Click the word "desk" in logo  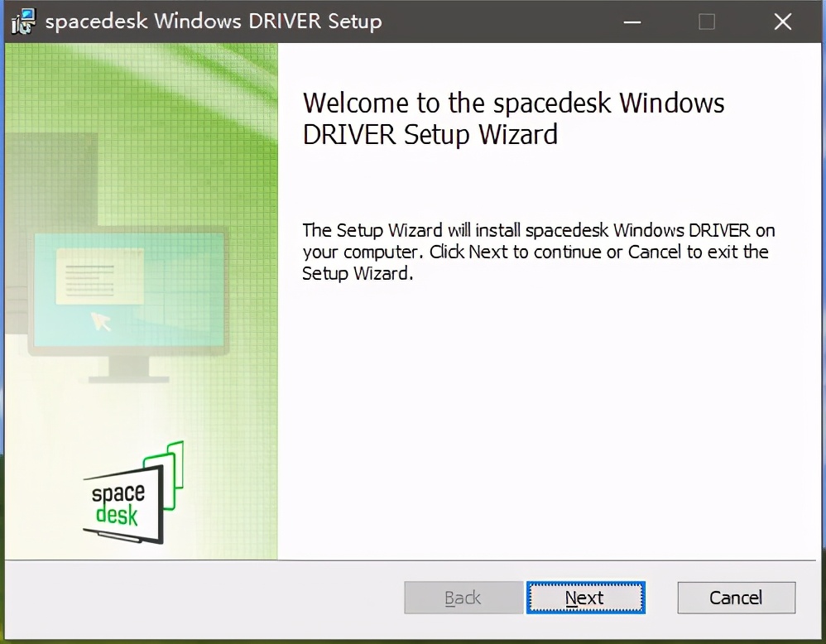(117, 516)
